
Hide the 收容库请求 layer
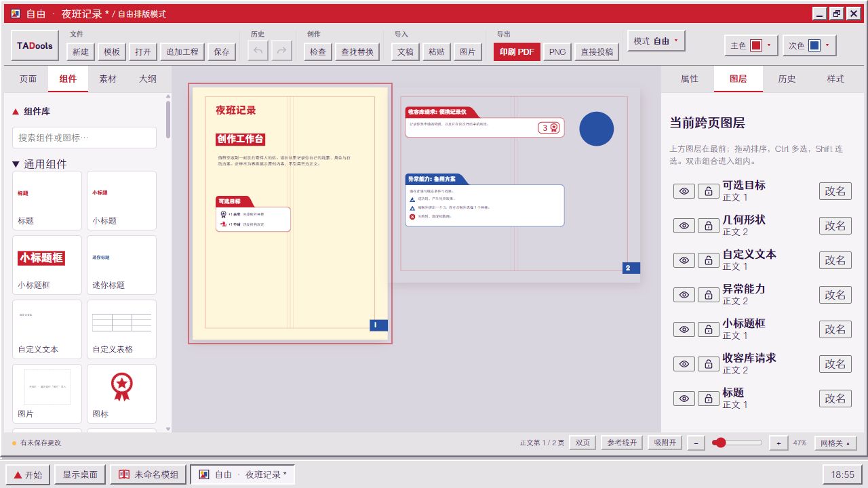coord(684,364)
